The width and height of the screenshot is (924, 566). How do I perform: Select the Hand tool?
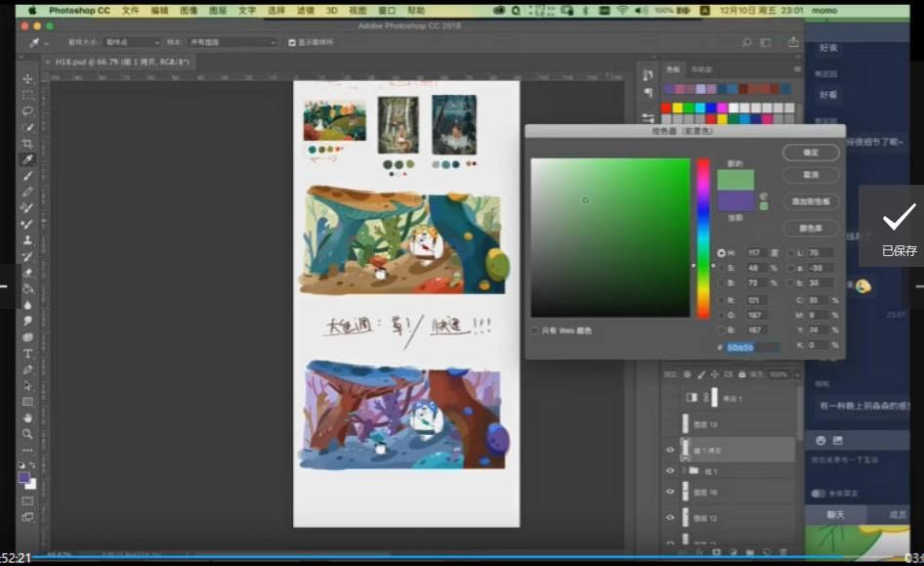[27, 417]
